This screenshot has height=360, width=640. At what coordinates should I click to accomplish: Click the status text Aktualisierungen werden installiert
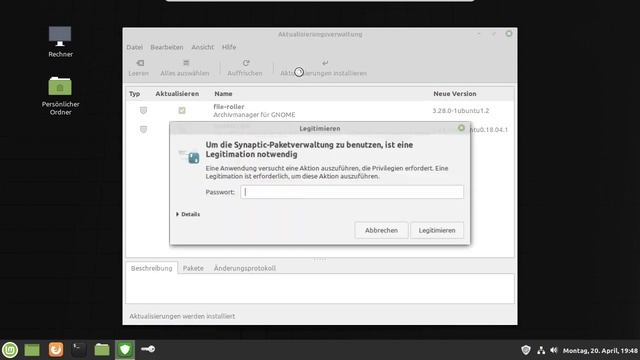[182, 316]
